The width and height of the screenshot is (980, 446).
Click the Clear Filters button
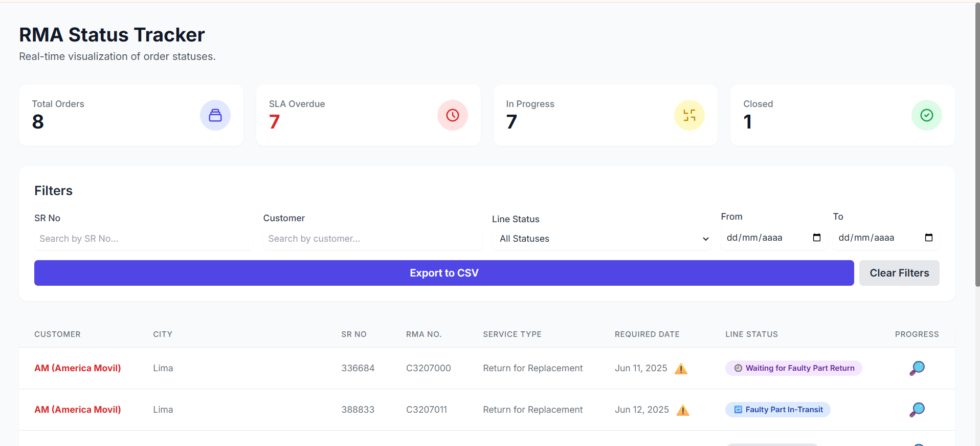pos(899,273)
